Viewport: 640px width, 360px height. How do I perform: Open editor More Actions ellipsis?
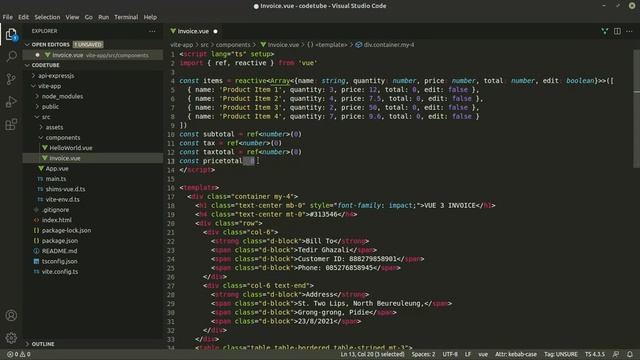[629, 31]
